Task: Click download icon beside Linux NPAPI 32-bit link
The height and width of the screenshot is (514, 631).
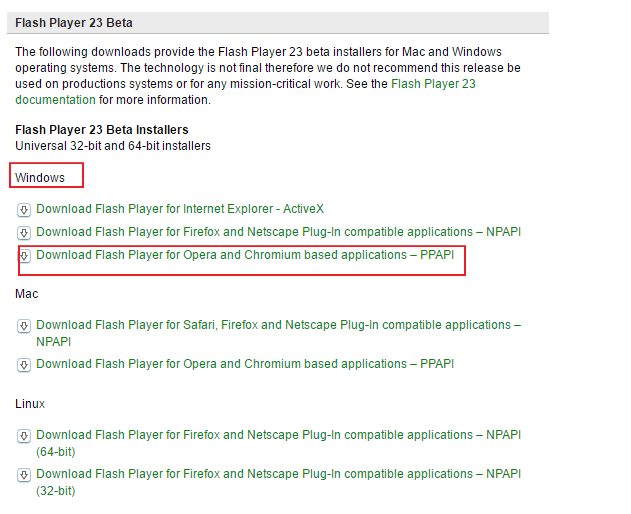Action: click(x=24, y=475)
